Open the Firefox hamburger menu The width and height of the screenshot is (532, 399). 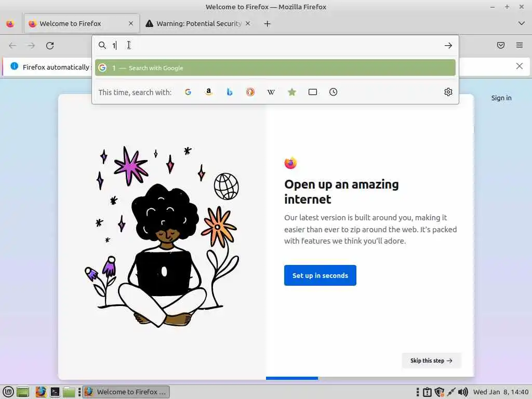click(x=520, y=45)
